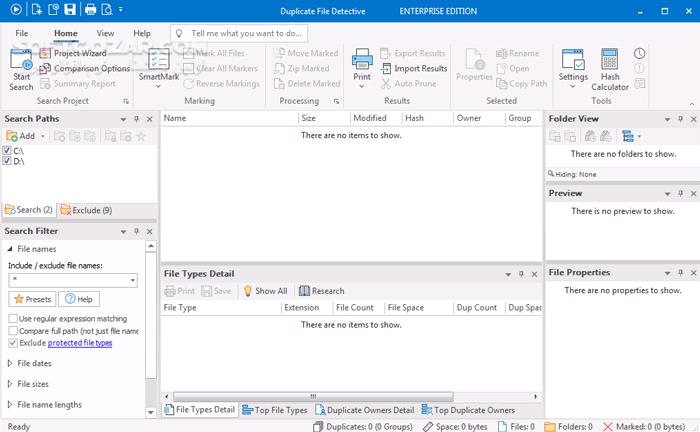Viewport: 700px width, 432px height.
Task: Click the File Count column header
Action: coord(359,307)
